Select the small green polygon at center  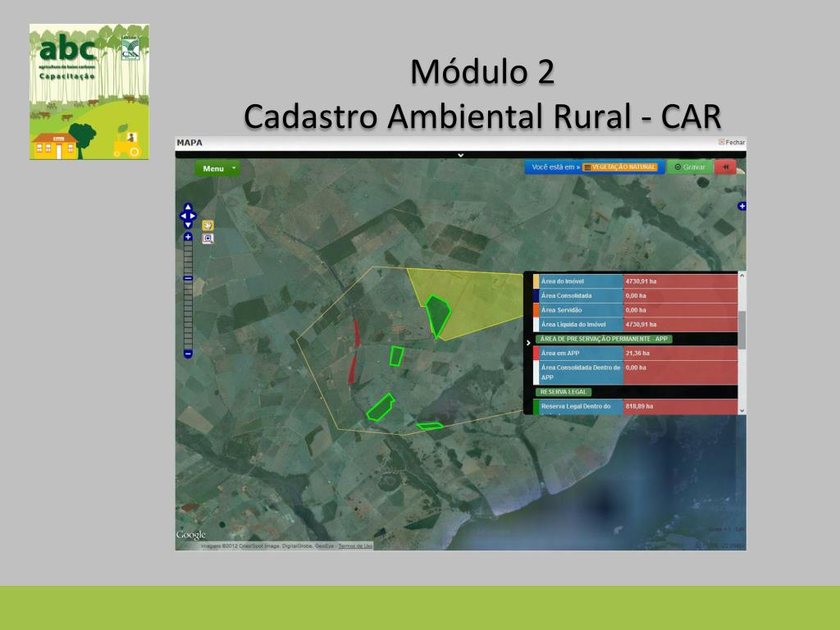click(x=396, y=356)
